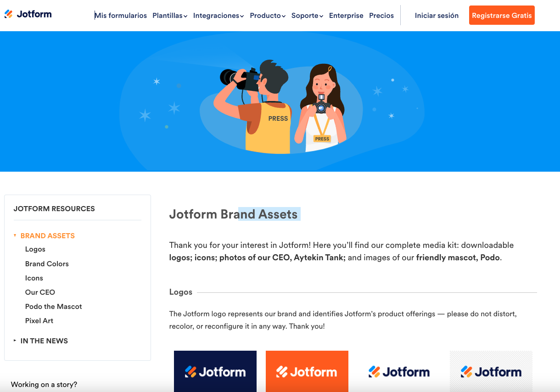Open the Plantillas dropdown menu
The height and width of the screenshot is (392, 560).
(x=170, y=16)
